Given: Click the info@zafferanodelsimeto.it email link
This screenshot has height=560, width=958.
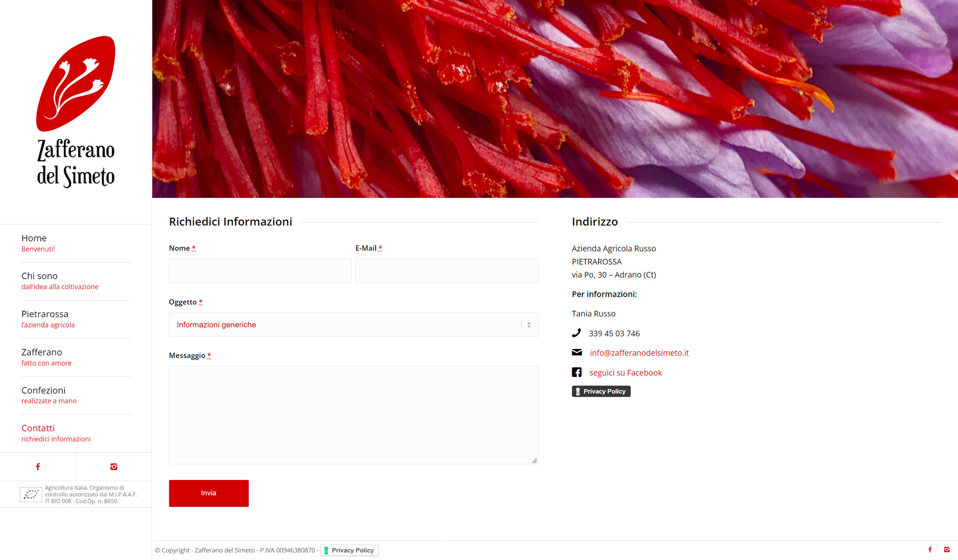Looking at the screenshot, I should click(x=639, y=352).
